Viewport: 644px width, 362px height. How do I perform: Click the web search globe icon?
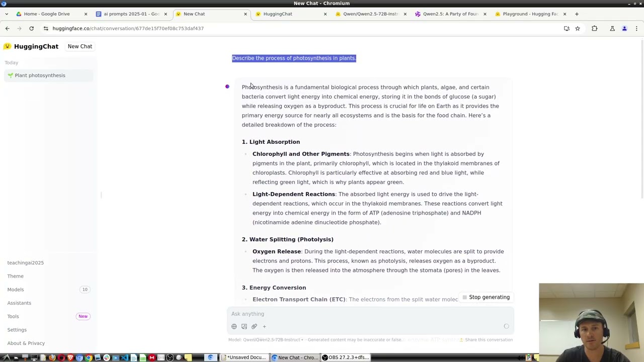(x=234, y=326)
